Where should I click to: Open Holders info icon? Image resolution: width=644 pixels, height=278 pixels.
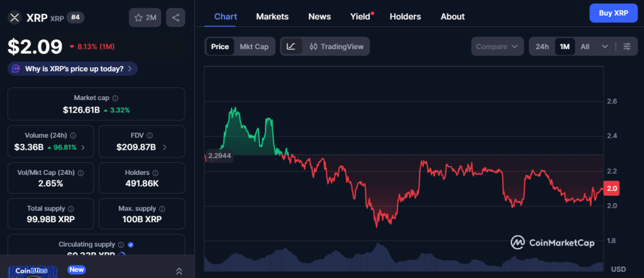[x=156, y=173]
